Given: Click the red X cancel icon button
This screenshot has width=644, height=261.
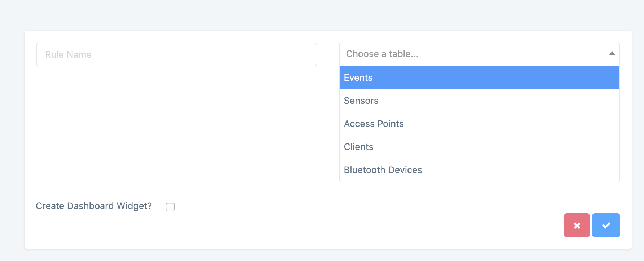Looking at the screenshot, I should (577, 225).
